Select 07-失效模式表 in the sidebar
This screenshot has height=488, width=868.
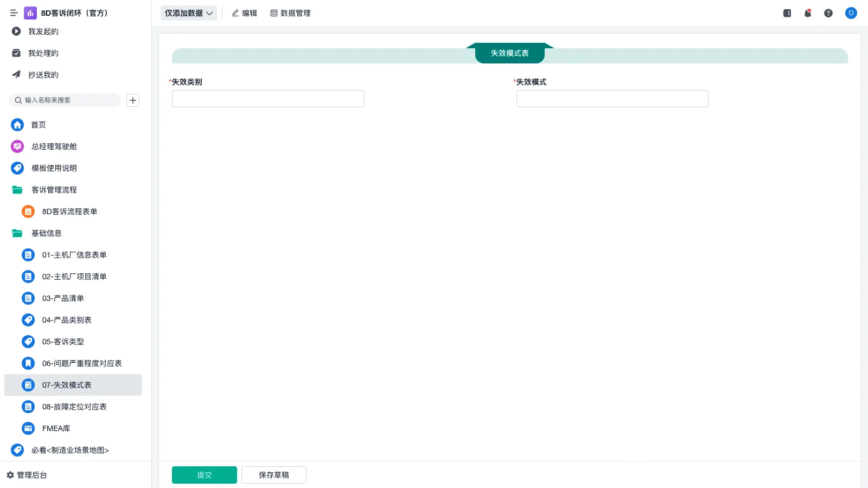tap(67, 385)
